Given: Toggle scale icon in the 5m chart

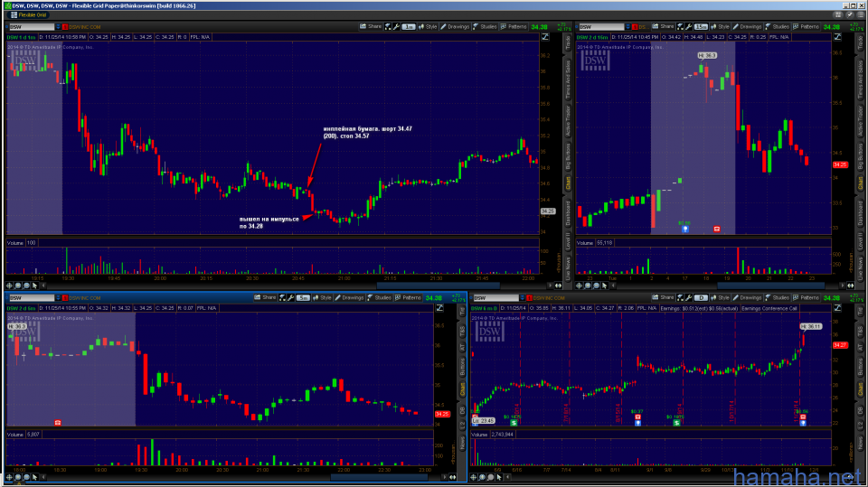Looking at the screenshot, I should pyautogui.click(x=439, y=308).
